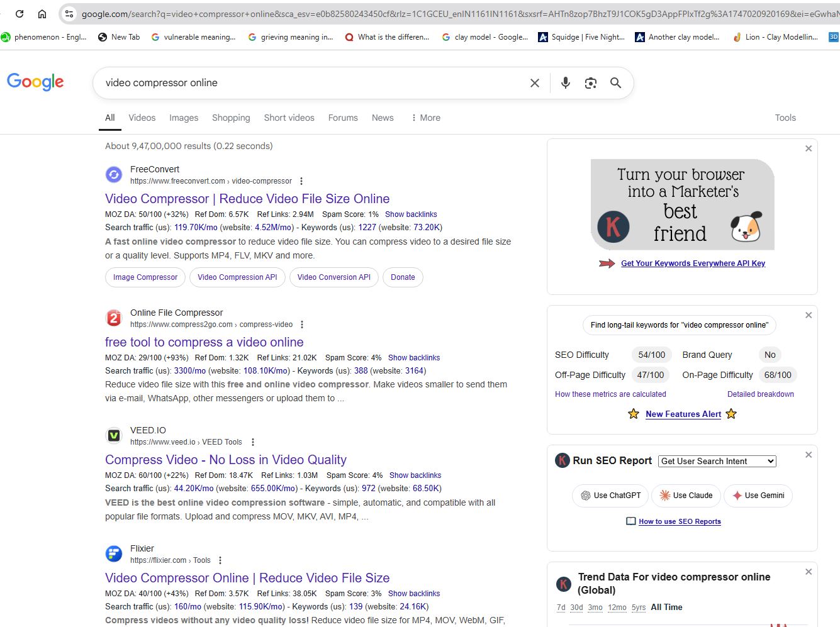Viewport: 840px width, 627px height.
Task: Run SEO report with Use Gemini
Action: click(758, 496)
